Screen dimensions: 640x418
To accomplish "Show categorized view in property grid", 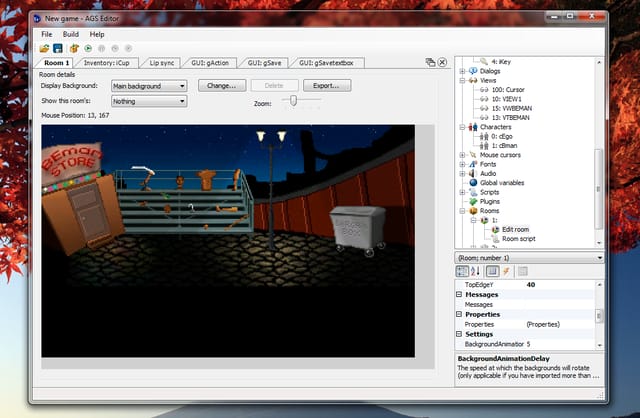I will click(x=462, y=271).
